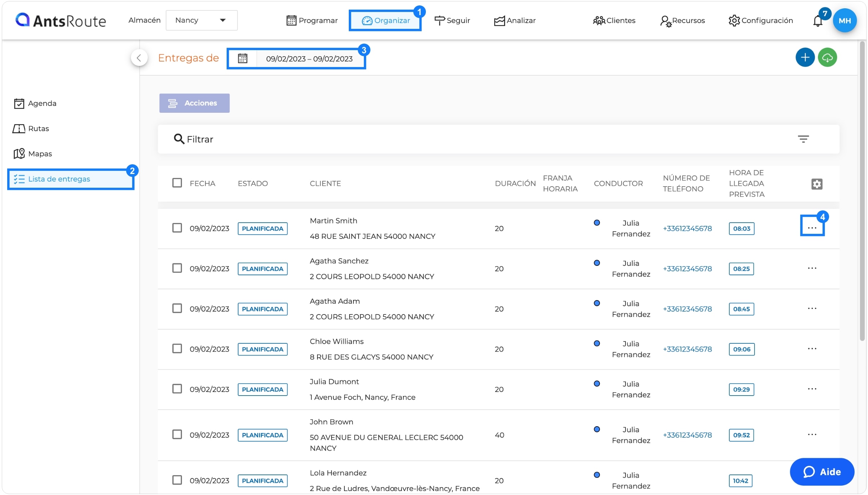
Task: Open the Agenda sidebar item
Action: (x=35, y=103)
